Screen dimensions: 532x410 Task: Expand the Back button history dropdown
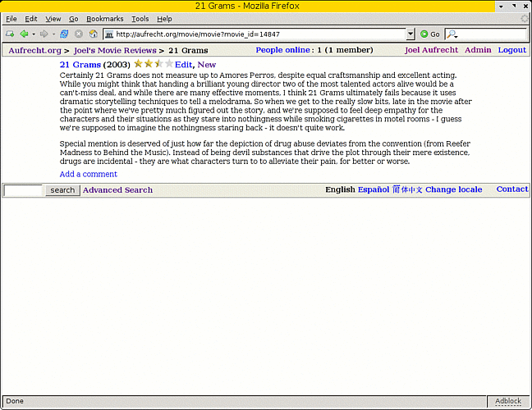coord(34,34)
